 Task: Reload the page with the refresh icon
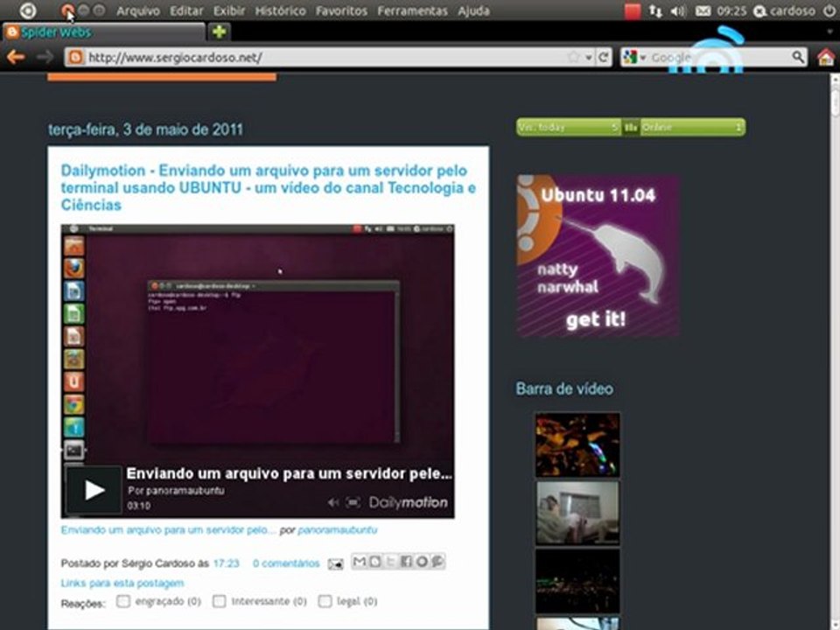(604, 57)
